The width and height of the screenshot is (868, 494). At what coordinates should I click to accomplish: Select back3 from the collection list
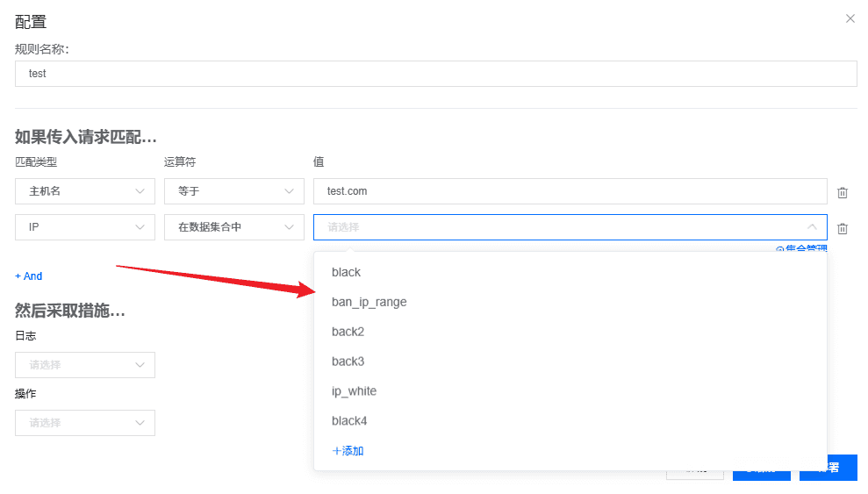pos(348,362)
